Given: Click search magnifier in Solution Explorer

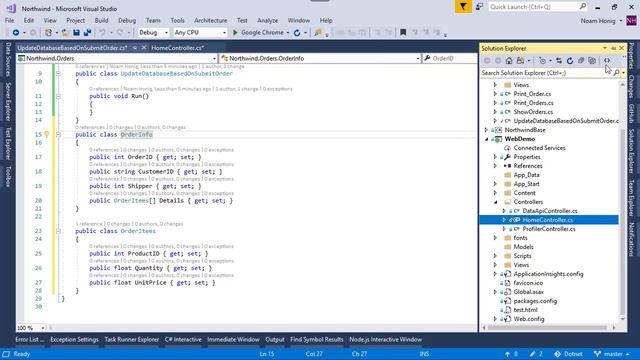Looking at the screenshot, I should point(616,73).
